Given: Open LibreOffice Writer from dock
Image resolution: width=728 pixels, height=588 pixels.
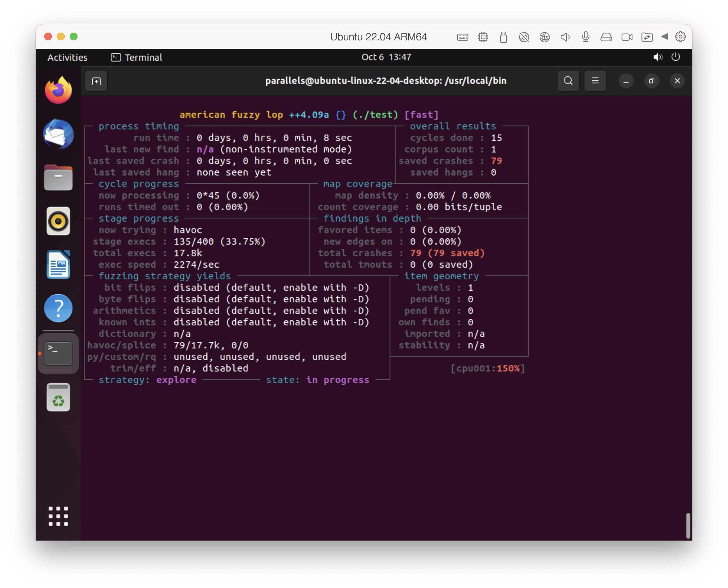Looking at the screenshot, I should tap(58, 265).
